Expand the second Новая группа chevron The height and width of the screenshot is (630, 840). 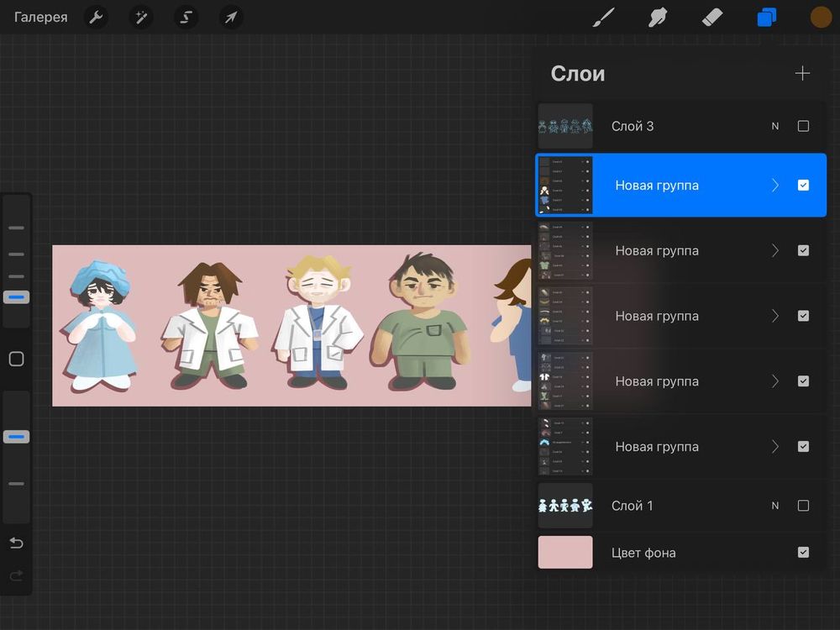pos(775,250)
